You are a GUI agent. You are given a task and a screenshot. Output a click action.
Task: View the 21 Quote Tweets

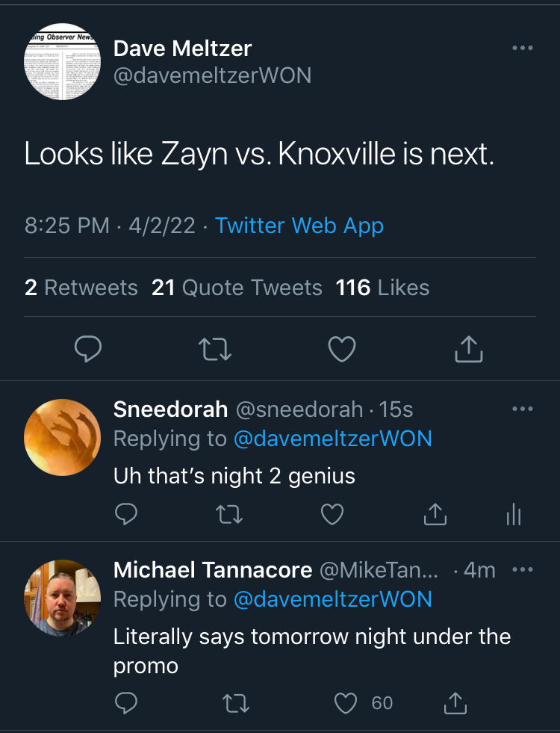[237, 288]
